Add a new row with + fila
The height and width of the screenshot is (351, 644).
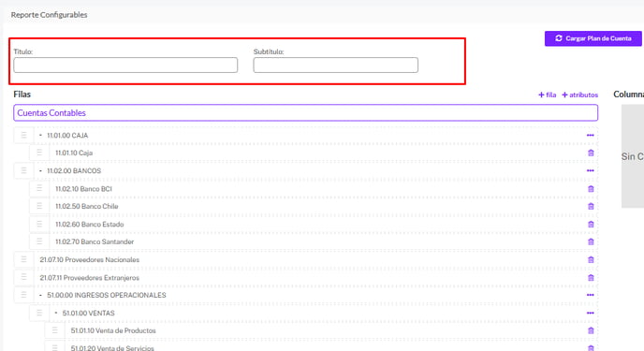tap(547, 95)
